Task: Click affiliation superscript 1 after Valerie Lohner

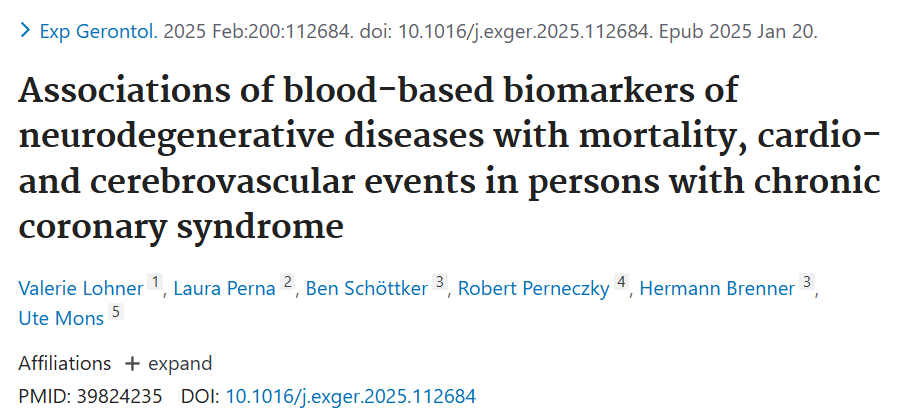Action: [x=155, y=282]
